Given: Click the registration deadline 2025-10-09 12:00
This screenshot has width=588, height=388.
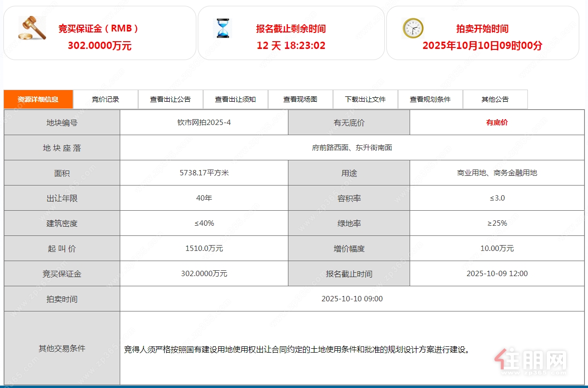Looking at the screenshot, I should click(x=497, y=274).
